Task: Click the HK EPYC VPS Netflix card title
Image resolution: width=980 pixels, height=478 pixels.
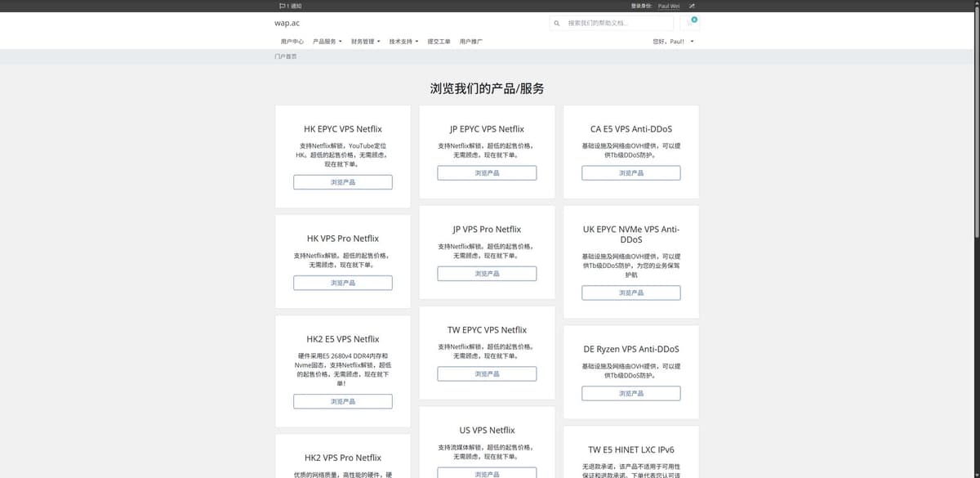Action: pos(343,129)
